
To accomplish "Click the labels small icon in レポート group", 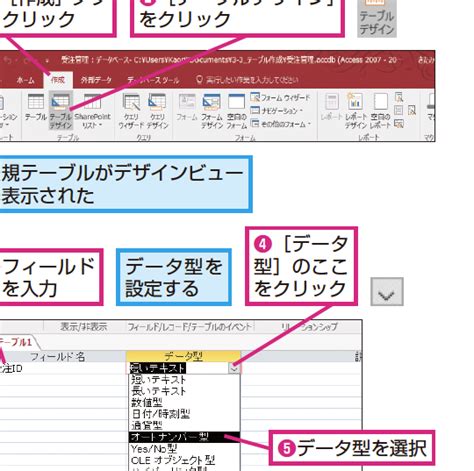I will pos(399,110).
